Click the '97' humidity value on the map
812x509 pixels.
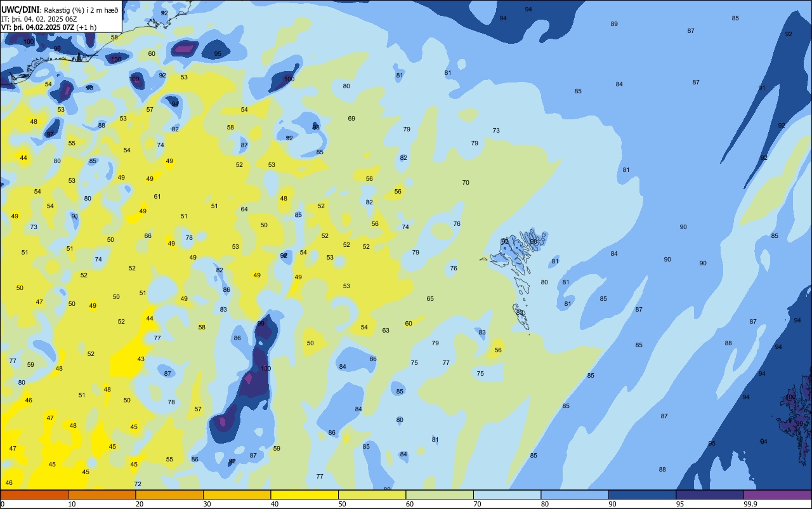49,135
